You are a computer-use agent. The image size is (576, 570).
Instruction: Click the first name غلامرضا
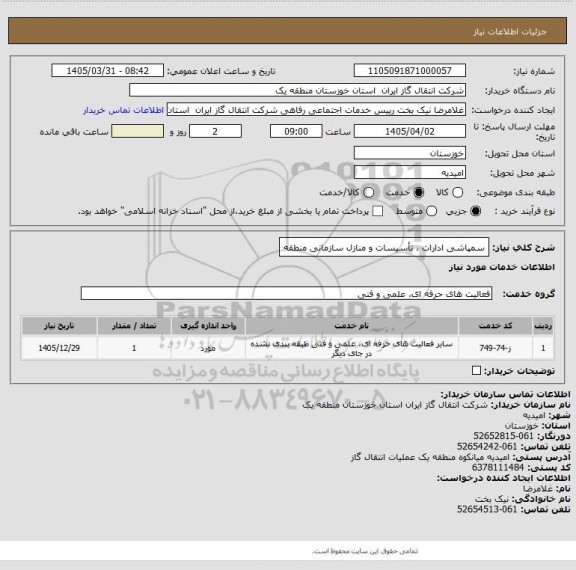[537, 488]
